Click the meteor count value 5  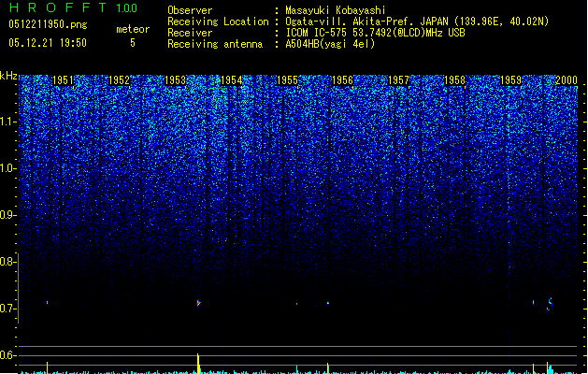click(133, 43)
